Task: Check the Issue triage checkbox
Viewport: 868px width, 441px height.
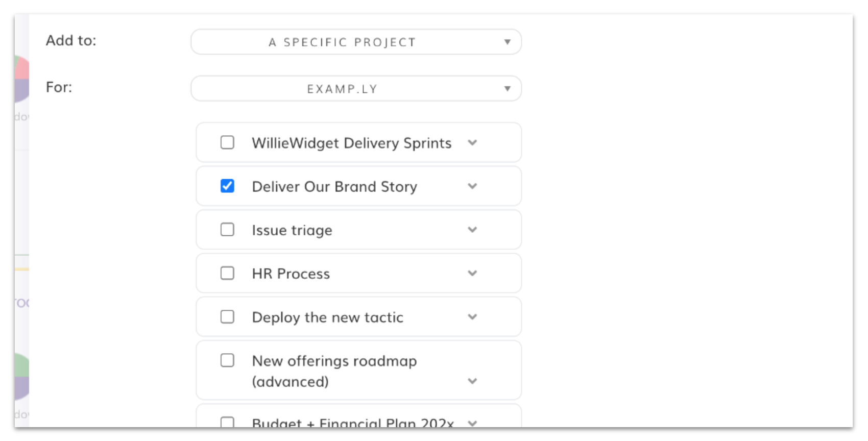Action: [227, 230]
